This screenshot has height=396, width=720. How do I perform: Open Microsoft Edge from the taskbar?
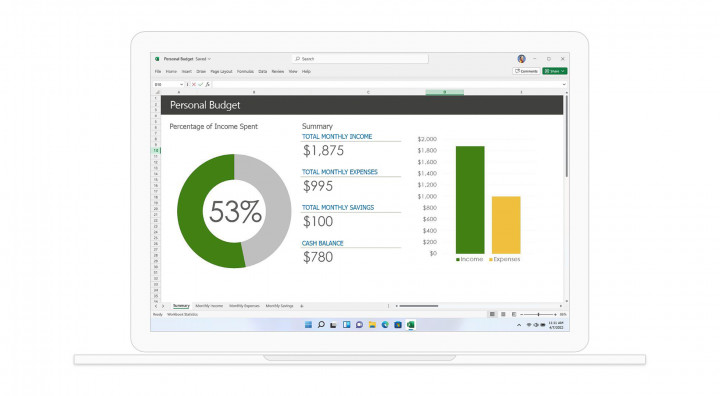(x=385, y=325)
